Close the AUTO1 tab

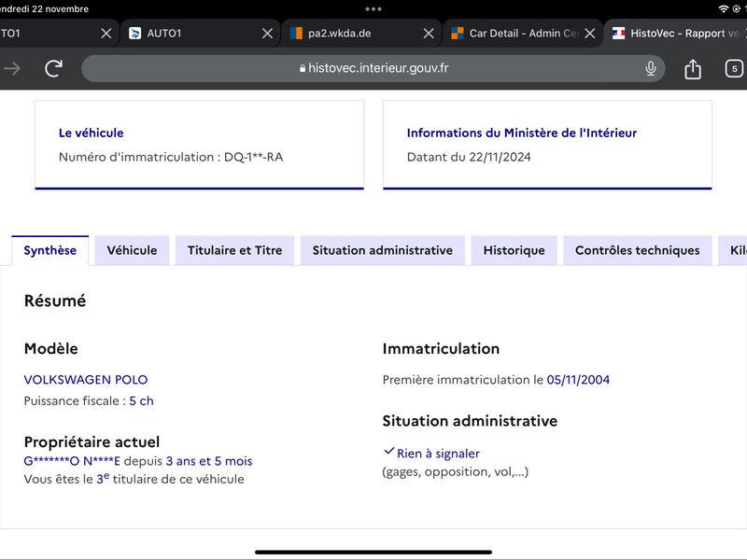267,34
